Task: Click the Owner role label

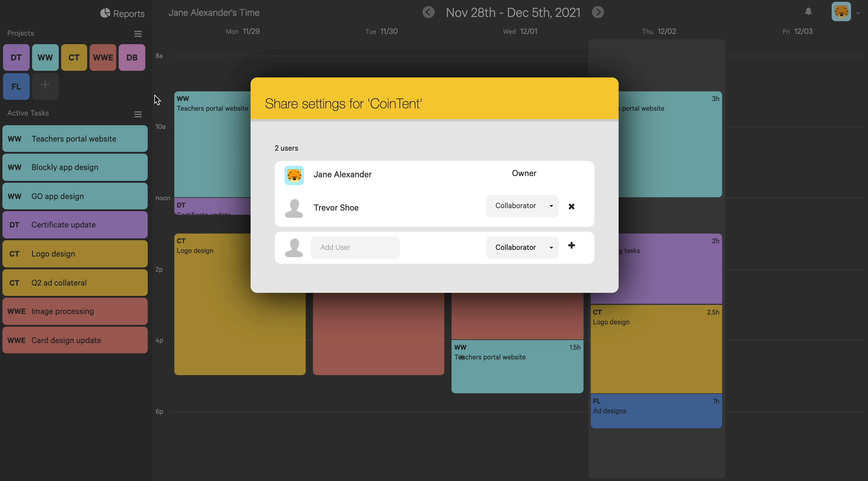Action: [x=524, y=173]
